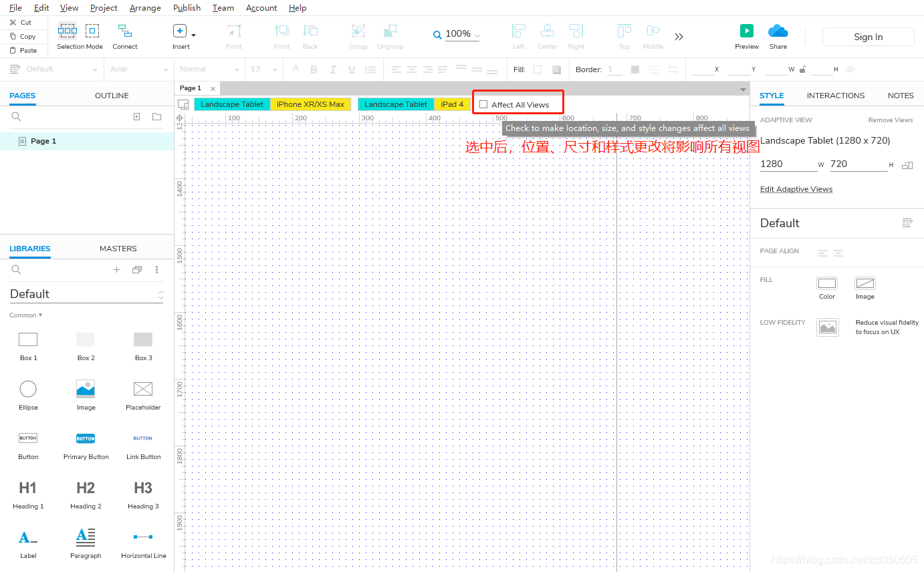Toggle the lock aspect ratio icon
This screenshot has width=924, height=572.
pyautogui.click(x=803, y=69)
